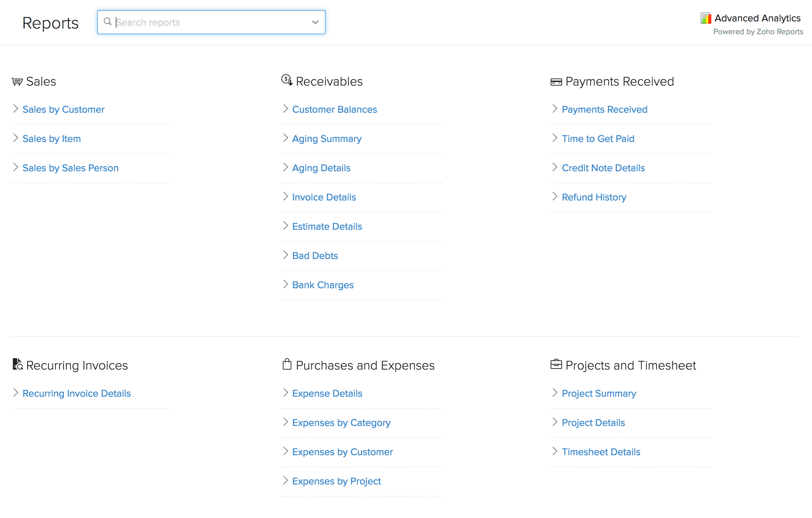Expand the Sales by Customer chevron
Screen dimensions: 812x518
click(x=15, y=109)
